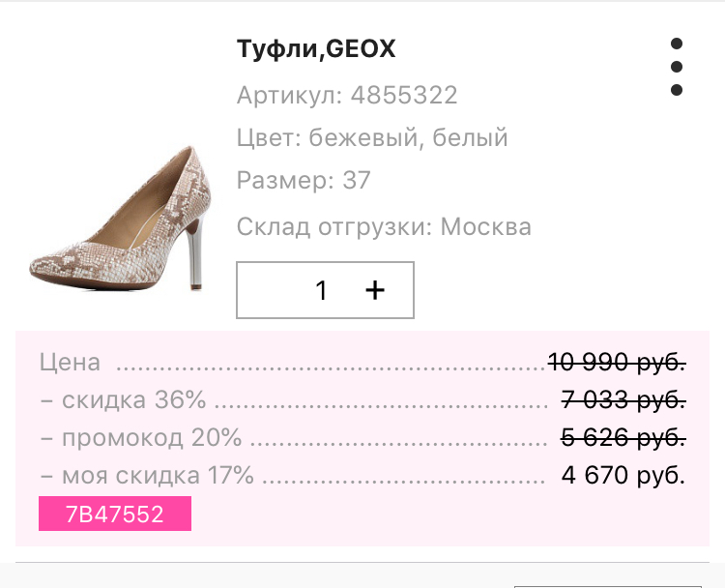Select the моя скидка 17% row label
The width and height of the screenshot is (725, 588).
click(x=147, y=475)
